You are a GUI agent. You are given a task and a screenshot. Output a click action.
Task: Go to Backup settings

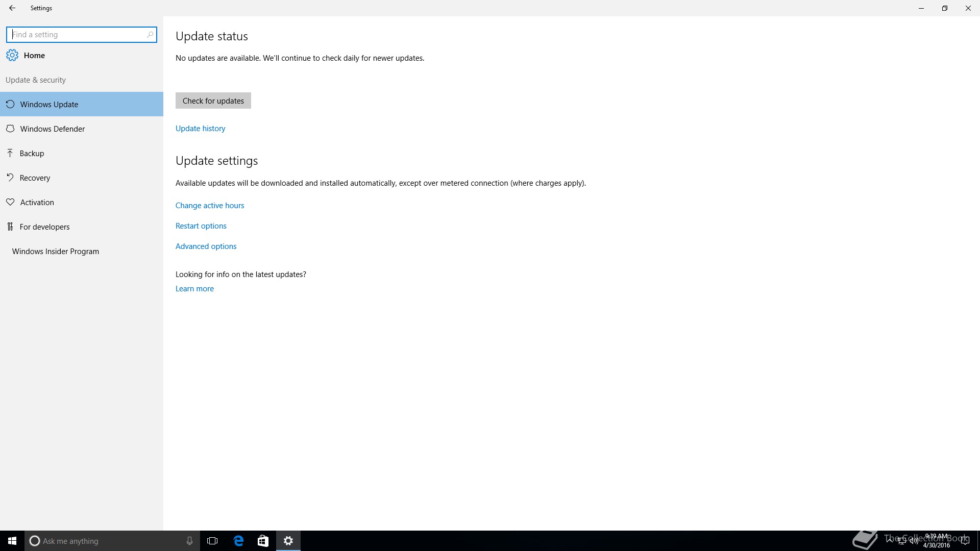point(82,153)
